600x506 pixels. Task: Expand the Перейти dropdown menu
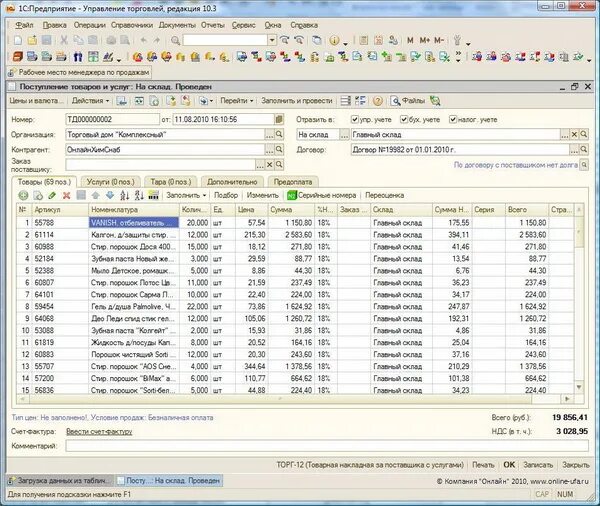point(236,101)
